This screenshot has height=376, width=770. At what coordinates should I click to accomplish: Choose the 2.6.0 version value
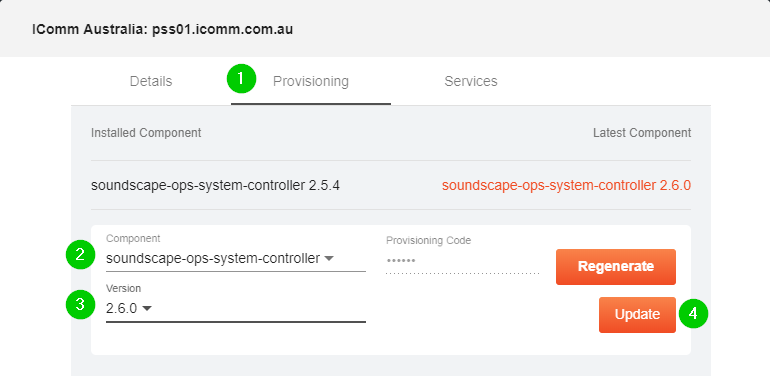(x=121, y=309)
